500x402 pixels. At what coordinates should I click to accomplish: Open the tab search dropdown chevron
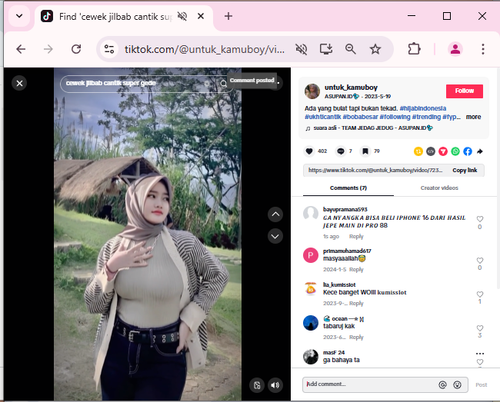19,16
